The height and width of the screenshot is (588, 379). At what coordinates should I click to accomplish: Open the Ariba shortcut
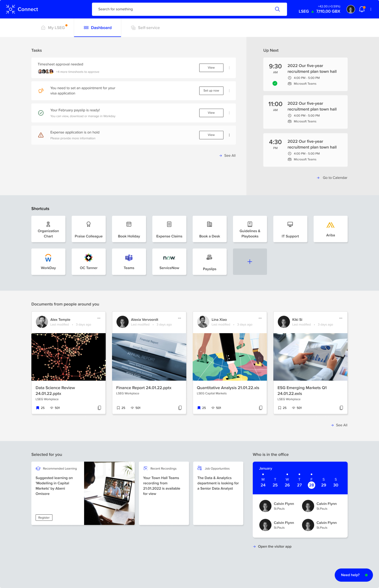click(x=330, y=229)
